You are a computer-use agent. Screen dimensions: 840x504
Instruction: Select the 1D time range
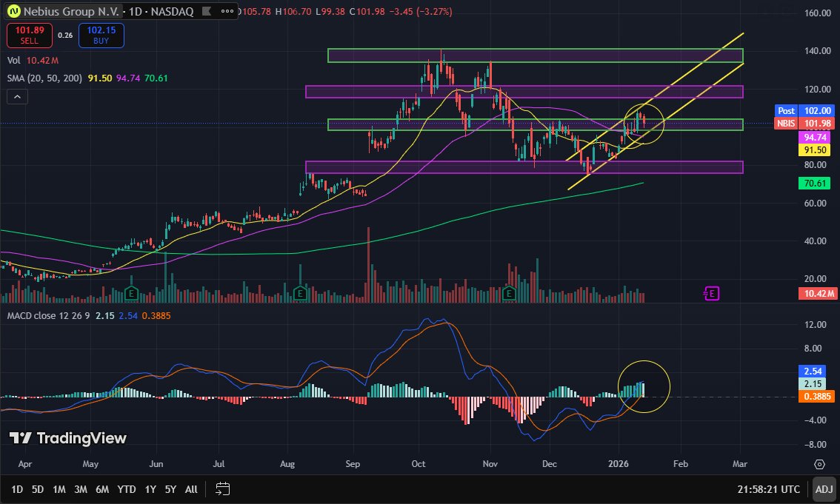pyautogui.click(x=17, y=489)
